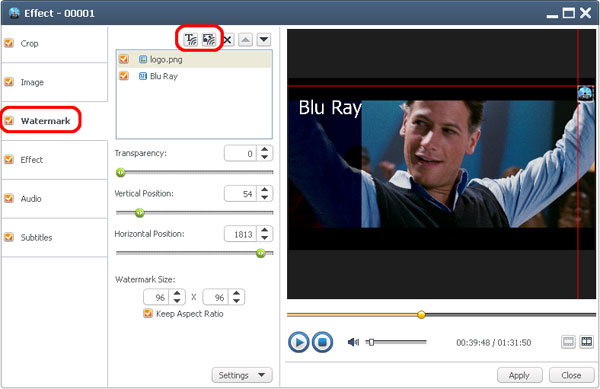
Task: Uncheck the logo.png watermark checkbox
Action: click(x=124, y=59)
